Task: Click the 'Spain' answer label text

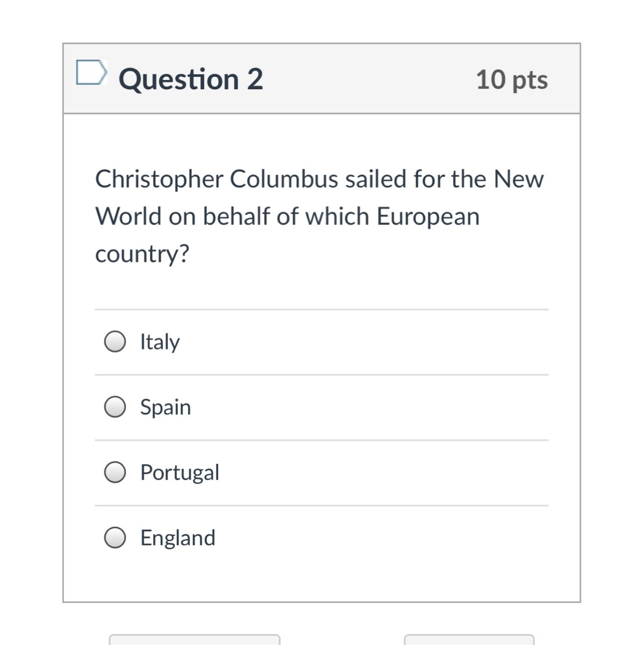Action: coord(166,407)
